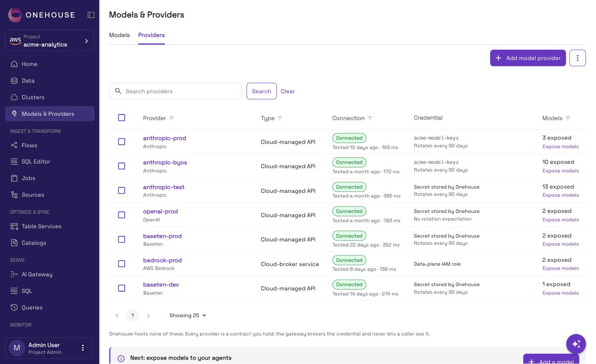
Task: Open the Queries page
Action: 50,307
